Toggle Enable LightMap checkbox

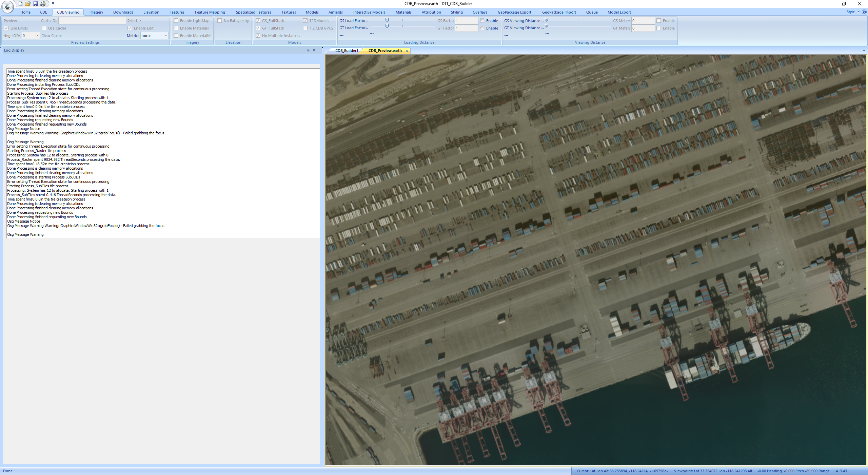[176, 20]
